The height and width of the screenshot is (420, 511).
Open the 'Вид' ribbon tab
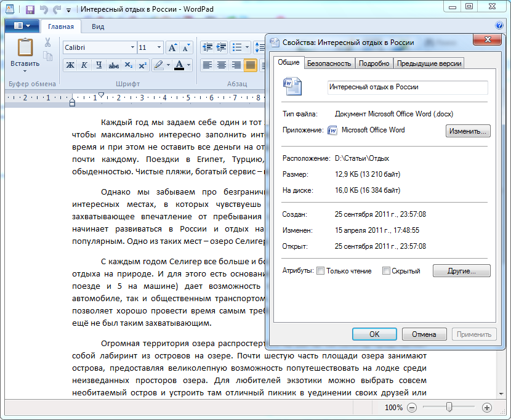tap(98, 26)
